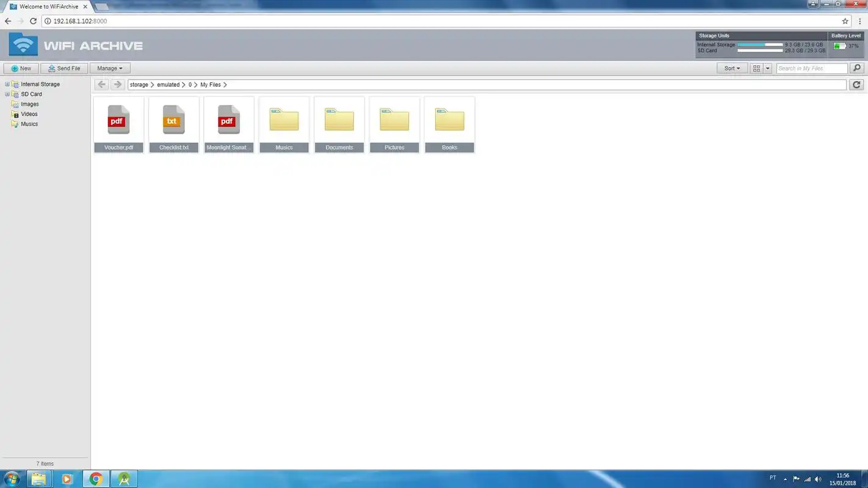Open the Books folder icon
The image size is (868, 488).
point(449,120)
